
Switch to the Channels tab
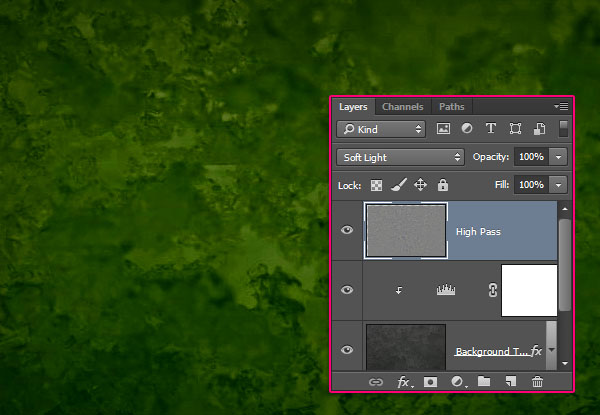click(402, 106)
